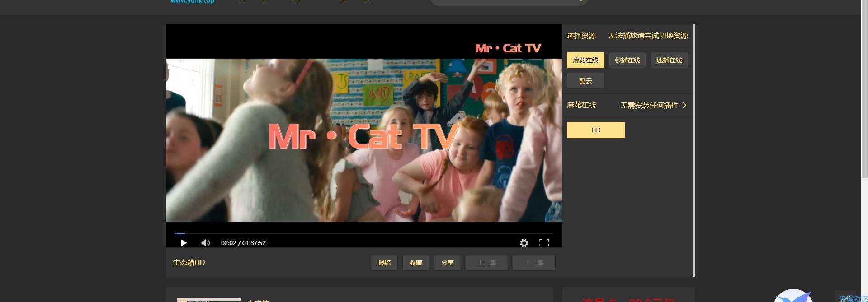Switch to the 速播在线 source

[x=669, y=60]
